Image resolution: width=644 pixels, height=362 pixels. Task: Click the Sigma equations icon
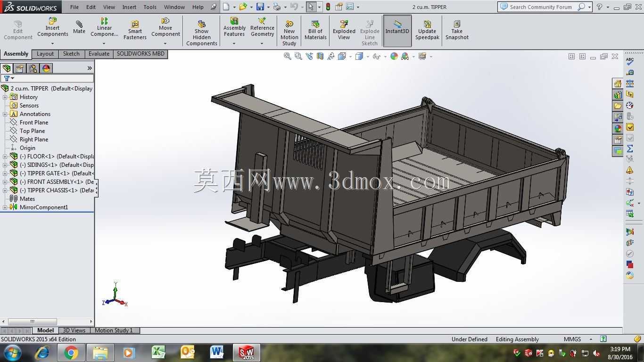[630, 148]
